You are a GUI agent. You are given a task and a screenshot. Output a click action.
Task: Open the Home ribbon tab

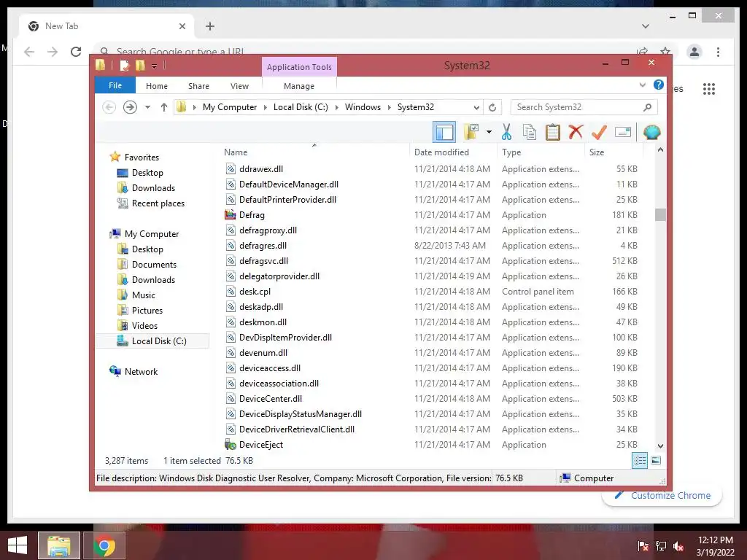click(157, 86)
